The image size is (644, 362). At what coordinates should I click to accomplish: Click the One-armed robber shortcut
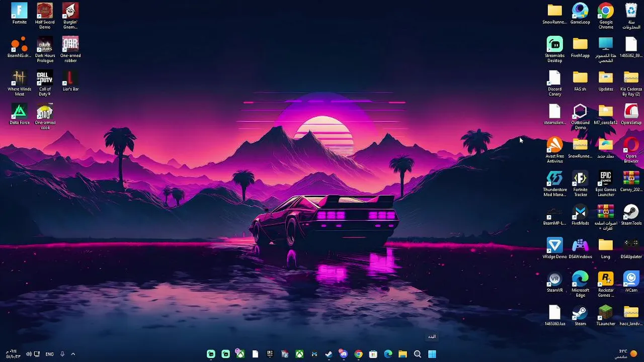[70, 49]
